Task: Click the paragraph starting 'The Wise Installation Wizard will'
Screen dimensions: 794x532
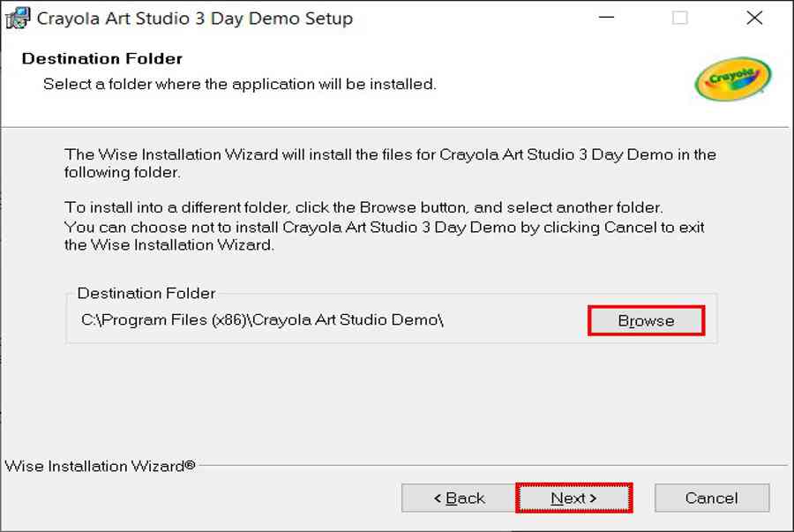Action: (x=390, y=163)
